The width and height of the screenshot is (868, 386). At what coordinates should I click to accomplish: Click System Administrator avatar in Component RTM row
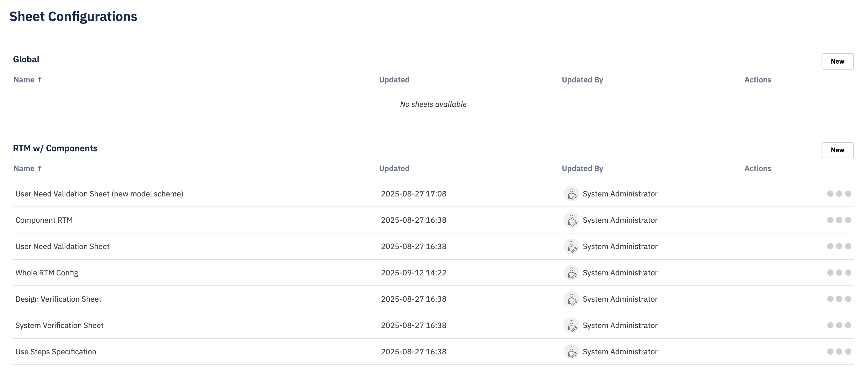(x=571, y=220)
